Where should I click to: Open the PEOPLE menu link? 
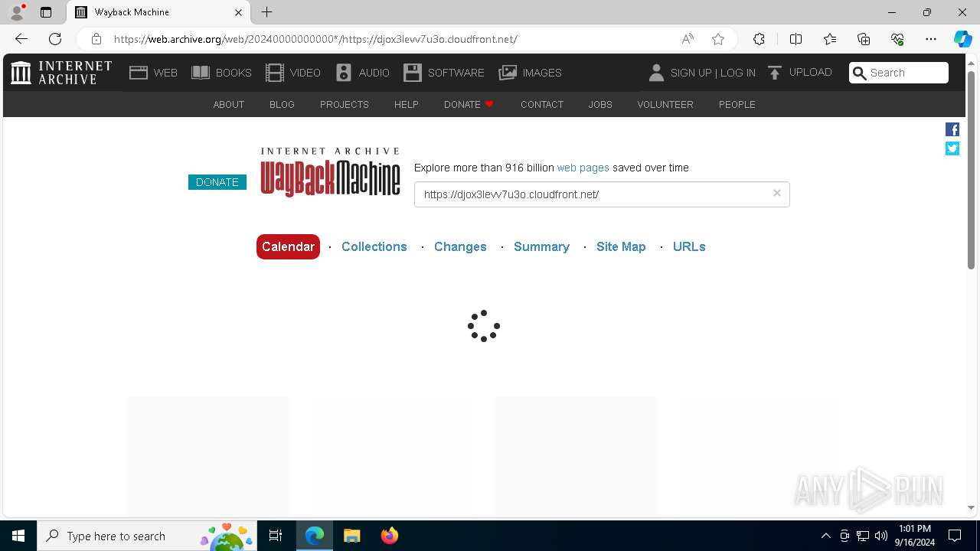click(x=737, y=104)
